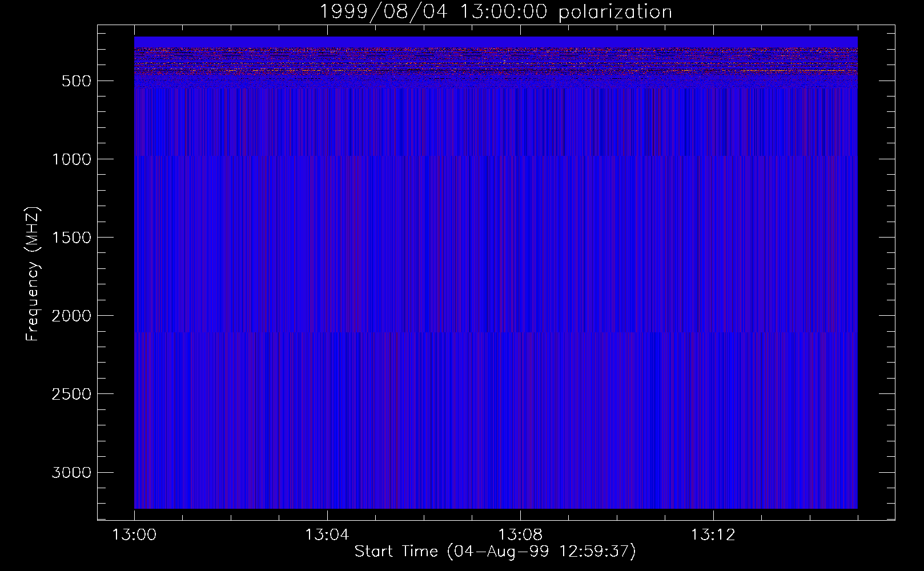Click the 1500 frequency tick label
924x571 pixels.
[x=71, y=238]
